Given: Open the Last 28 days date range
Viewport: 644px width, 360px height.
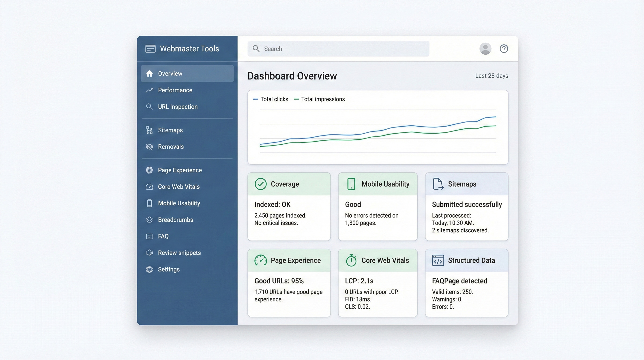Looking at the screenshot, I should pos(491,76).
